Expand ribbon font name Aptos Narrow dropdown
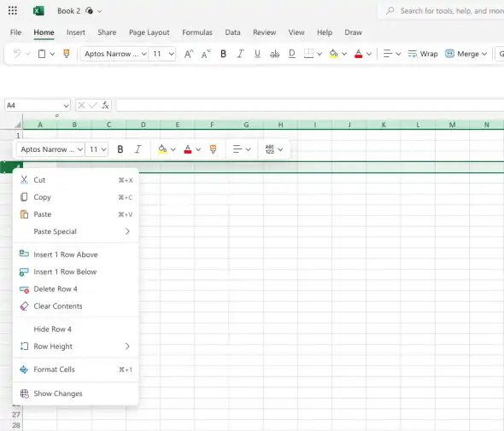The height and width of the screenshot is (431, 504). 144,54
